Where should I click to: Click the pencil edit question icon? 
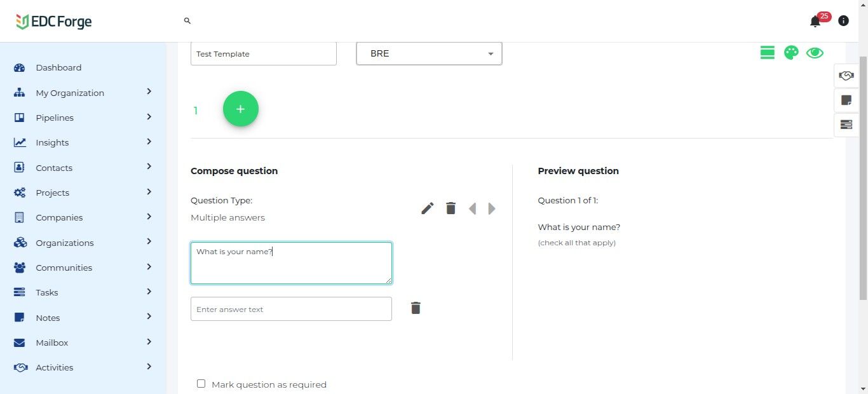428,208
